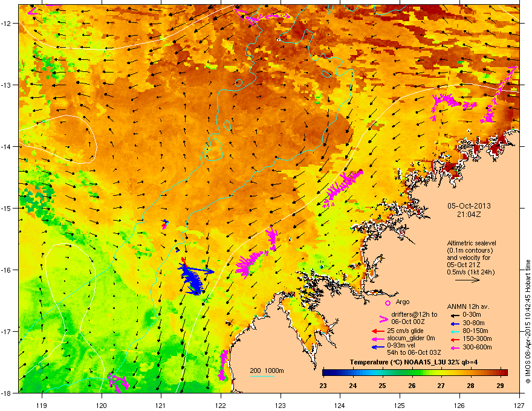The height and width of the screenshot is (411, 532).
Task: Click the magenta drifters chevron legend symbol
Action: [383, 319]
